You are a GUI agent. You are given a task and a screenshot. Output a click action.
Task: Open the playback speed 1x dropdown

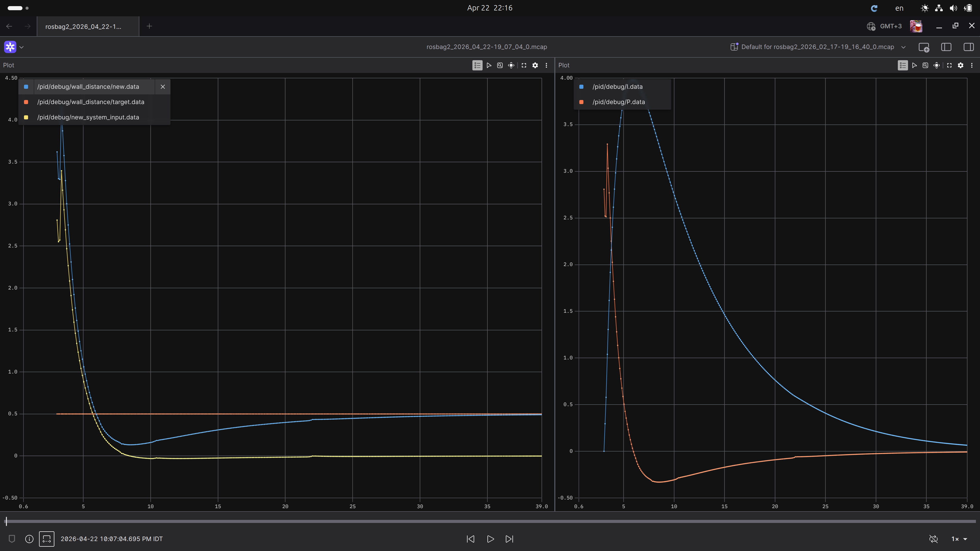point(958,539)
